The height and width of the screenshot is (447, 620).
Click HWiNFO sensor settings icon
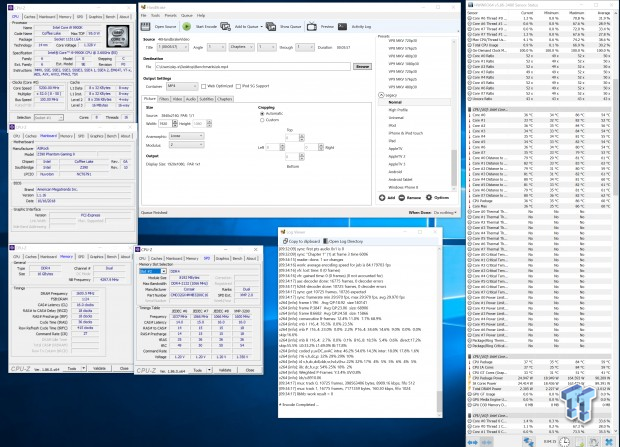[594, 442]
